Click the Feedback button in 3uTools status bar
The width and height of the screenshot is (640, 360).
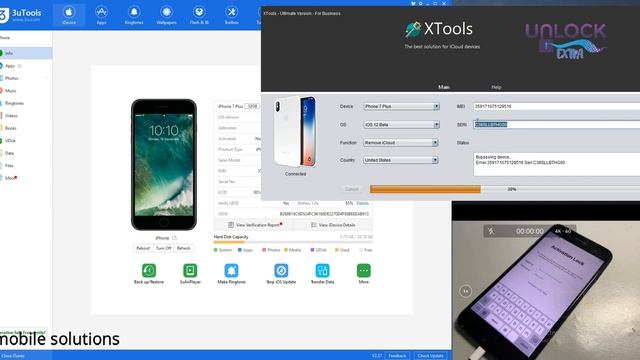tap(397, 356)
